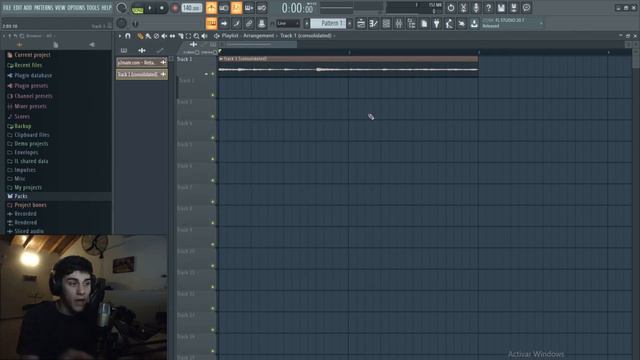The width and height of the screenshot is (640, 360).
Task: Select the playlist Zoom magnifier tool
Action: (x=197, y=36)
